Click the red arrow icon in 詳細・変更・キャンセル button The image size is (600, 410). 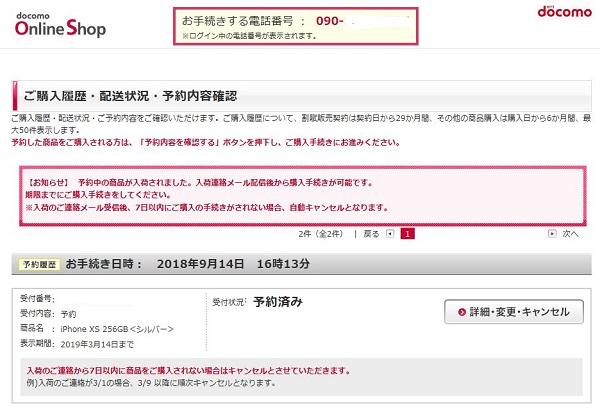click(462, 312)
